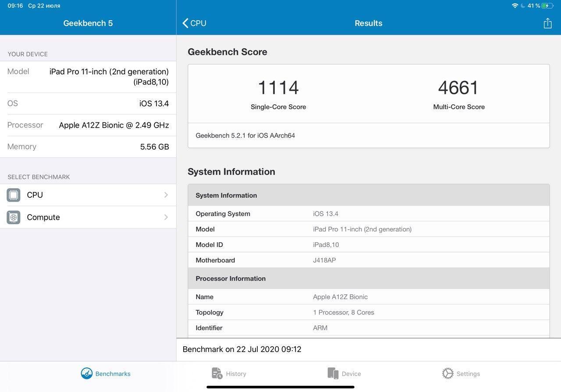Select the Model ID iPad8,10 row
The width and height of the screenshot is (561, 392).
(x=369, y=245)
